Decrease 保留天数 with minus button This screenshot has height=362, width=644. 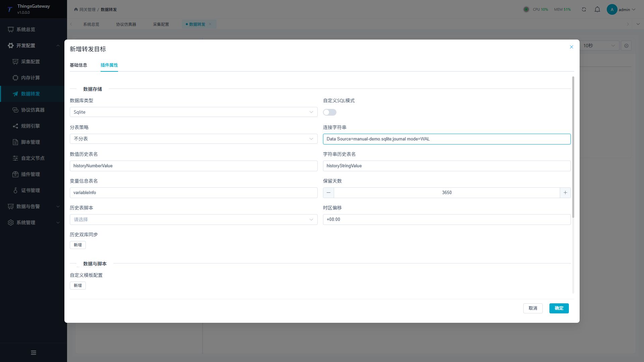pos(328,193)
